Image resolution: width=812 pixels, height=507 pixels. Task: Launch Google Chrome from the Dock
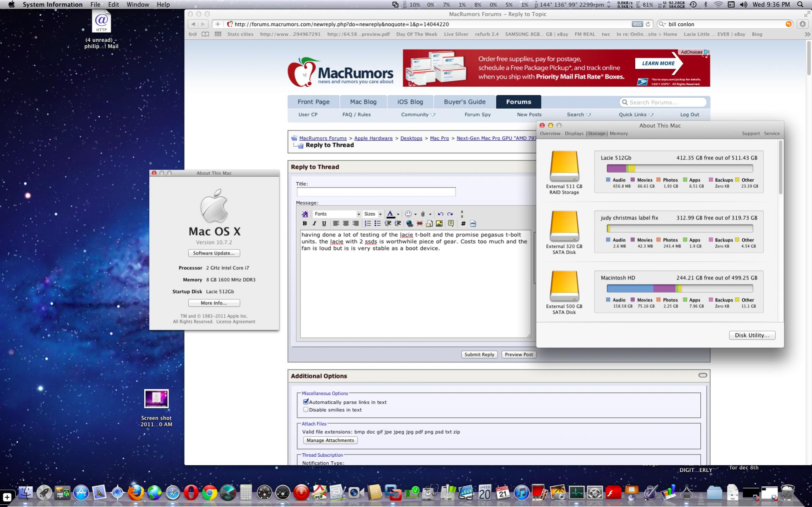(x=209, y=493)
